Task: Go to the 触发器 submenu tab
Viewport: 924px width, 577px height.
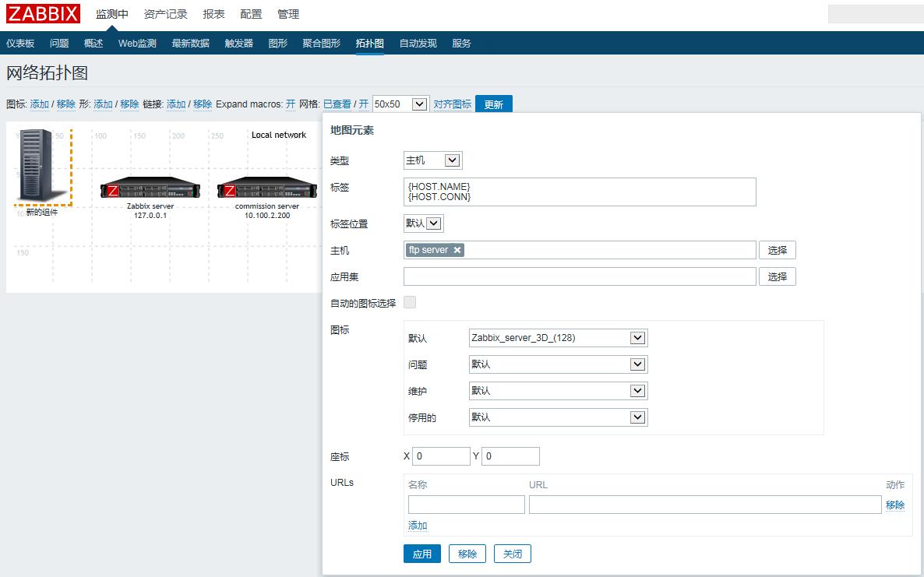Action: point(238,44)
